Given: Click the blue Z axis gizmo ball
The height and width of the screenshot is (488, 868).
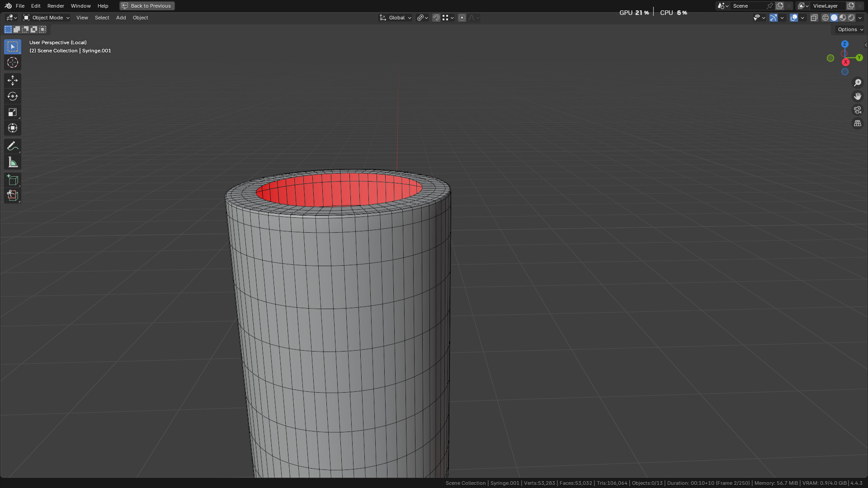Looking at the screenshot, I should pos(845,44).
